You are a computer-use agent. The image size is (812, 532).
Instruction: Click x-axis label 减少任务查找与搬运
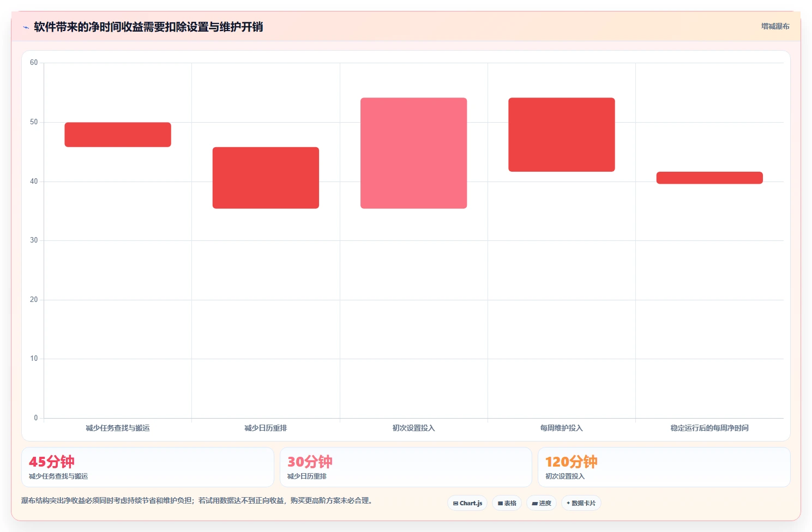click(x=118, y=428)
